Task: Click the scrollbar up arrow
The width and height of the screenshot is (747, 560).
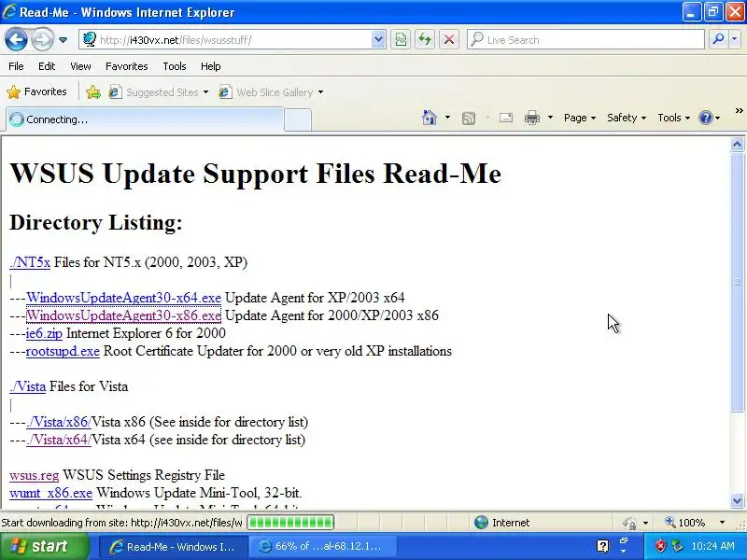Action: pyautogui.click(x=737, y=145)
